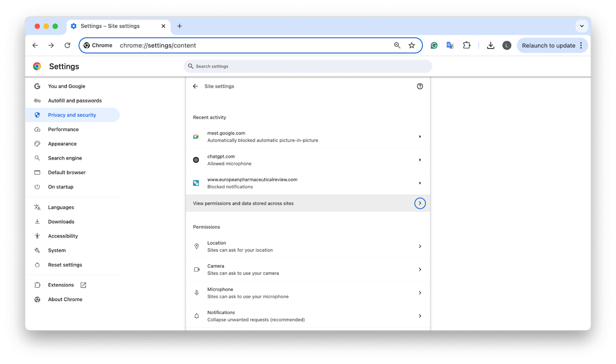
Task: Select the Appearance palette icon in sidebar
Action: [37, 143]
